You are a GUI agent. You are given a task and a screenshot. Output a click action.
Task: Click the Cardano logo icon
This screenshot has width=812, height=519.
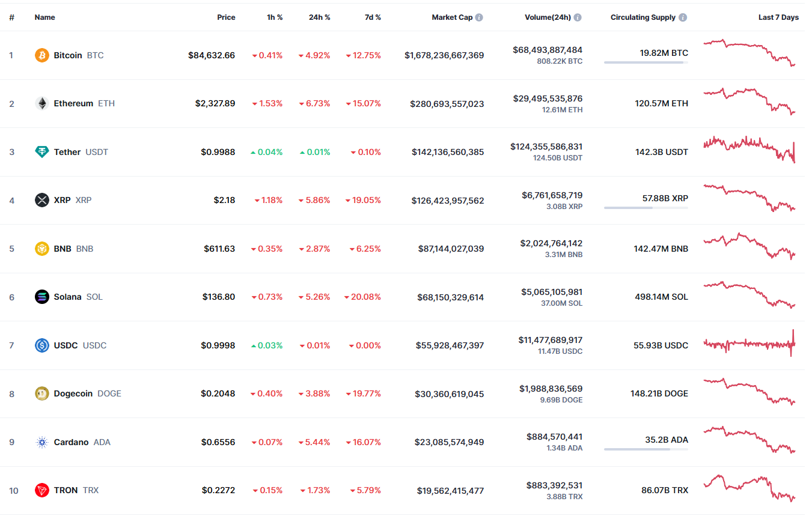42,442
